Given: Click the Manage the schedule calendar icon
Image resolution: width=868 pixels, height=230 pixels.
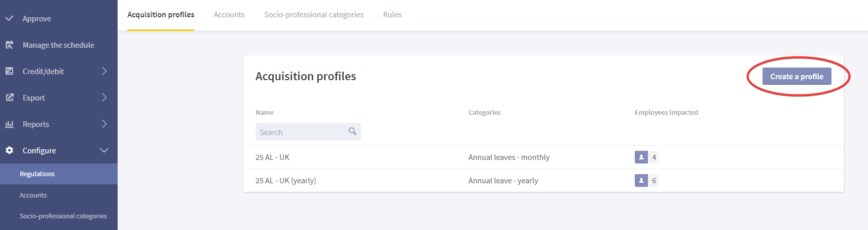Looking at the screenshot, I should (x=9, y=45).
